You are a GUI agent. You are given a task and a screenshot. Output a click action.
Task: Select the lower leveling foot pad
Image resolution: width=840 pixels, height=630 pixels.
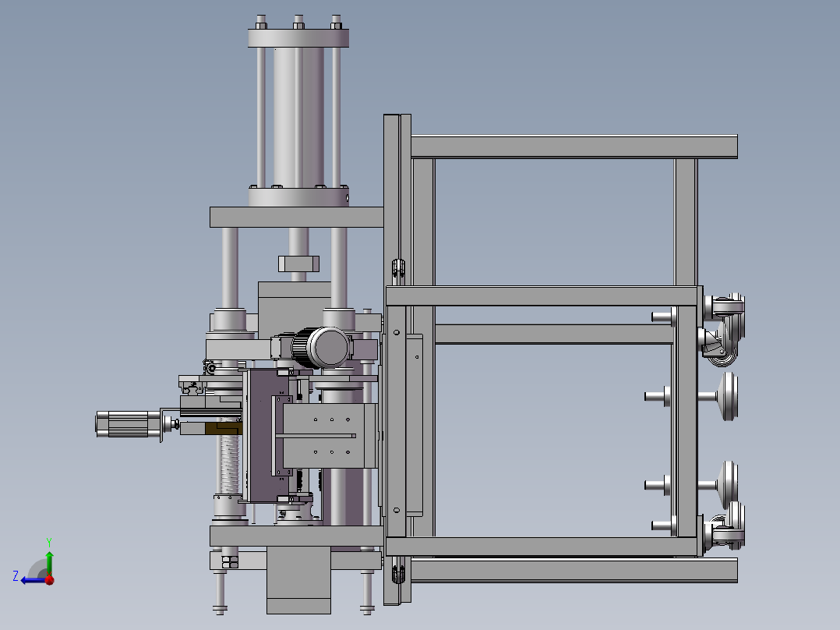tap(729, 485)
